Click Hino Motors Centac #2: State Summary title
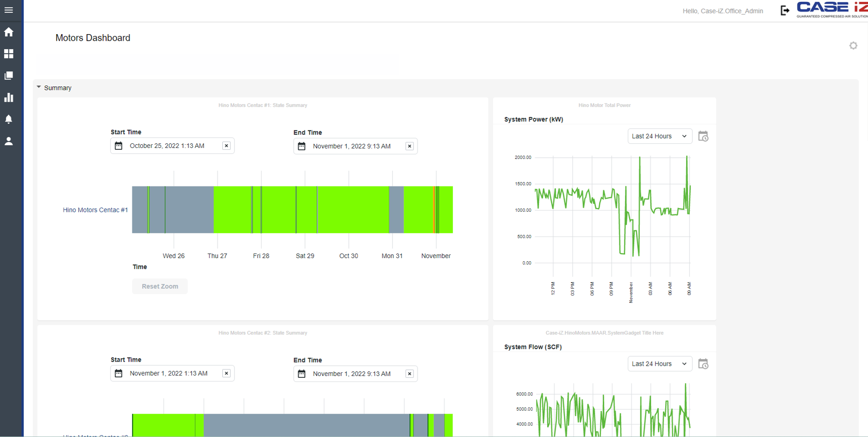This screenshot has width=868, height=437. [x=262, y=333]
